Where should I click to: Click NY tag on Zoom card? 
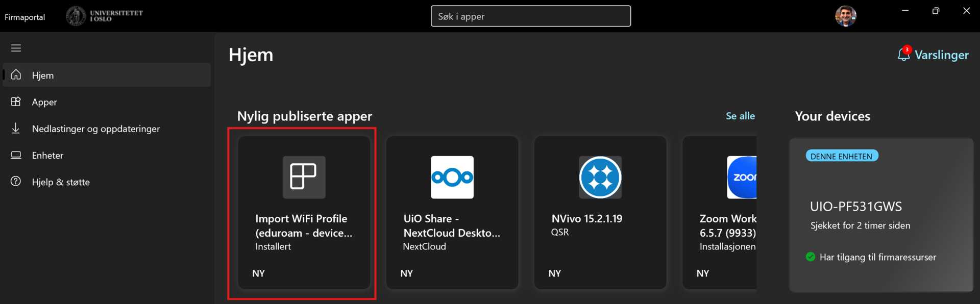(703, 273)
